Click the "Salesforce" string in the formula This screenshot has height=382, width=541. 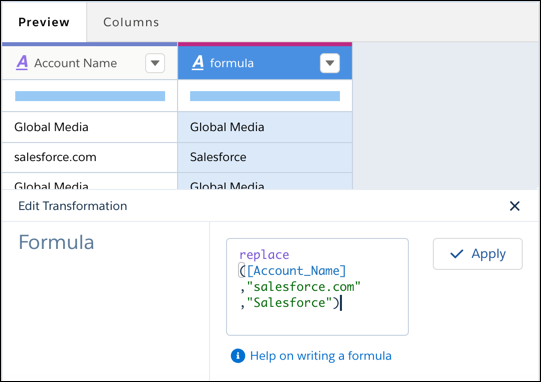pyautogui.click(x=289, y=303)
